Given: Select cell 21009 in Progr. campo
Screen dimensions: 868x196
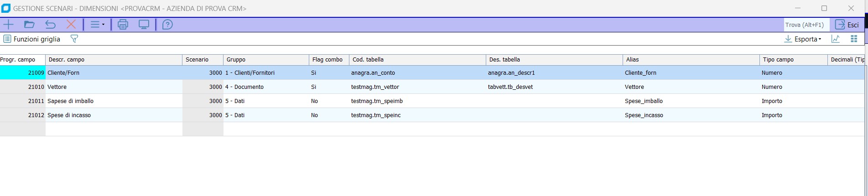Looking at the screenshot, I should coord(22,73).
